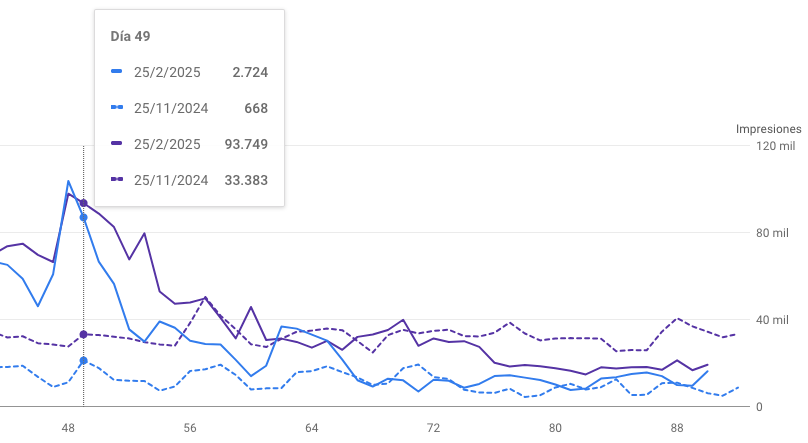Click the "40 mil" y-axis label

point(776,320)
